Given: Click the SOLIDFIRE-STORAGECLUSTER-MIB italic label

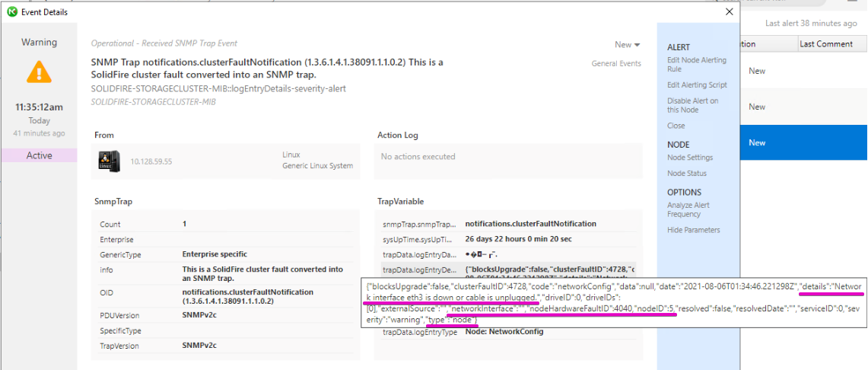Looking at the screenshot, I should tap(154, 102).
